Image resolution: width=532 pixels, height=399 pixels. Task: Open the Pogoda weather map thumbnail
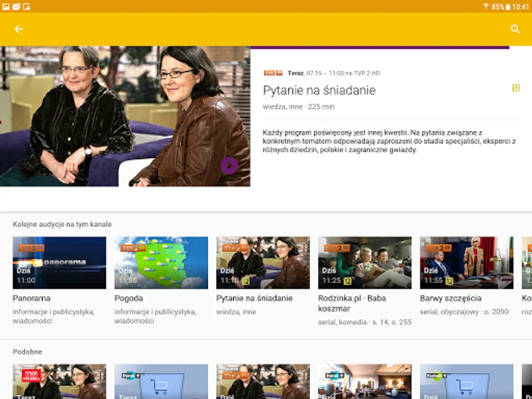coord(161,262)
